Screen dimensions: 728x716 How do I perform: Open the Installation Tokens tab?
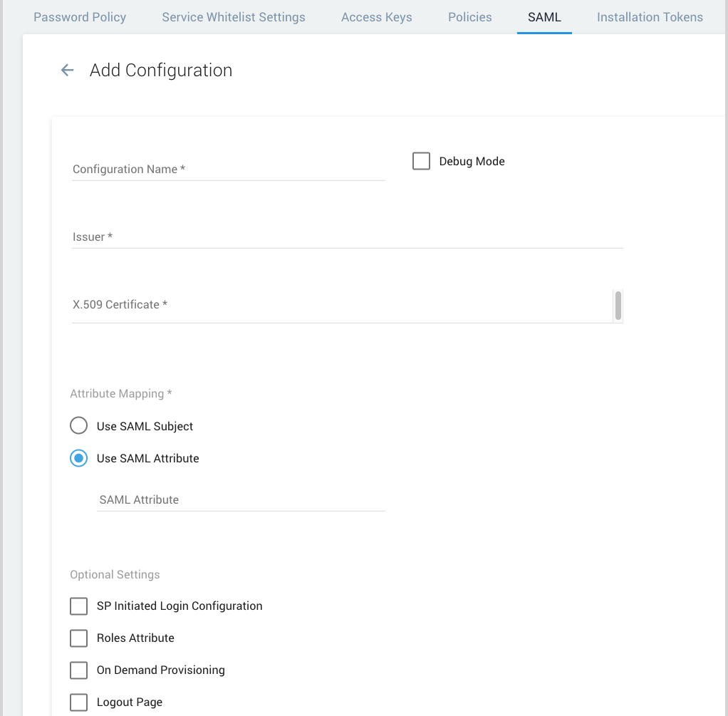649,16
